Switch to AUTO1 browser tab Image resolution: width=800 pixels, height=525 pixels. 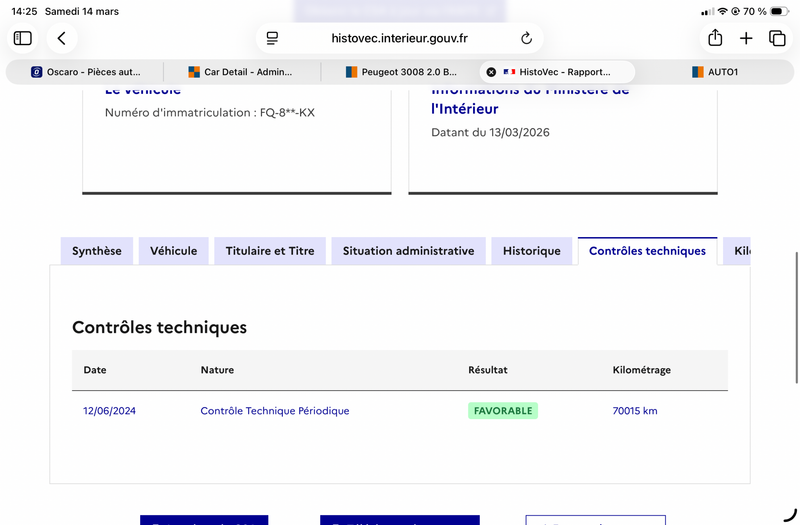pyautogui.click(x=714, y=72)
